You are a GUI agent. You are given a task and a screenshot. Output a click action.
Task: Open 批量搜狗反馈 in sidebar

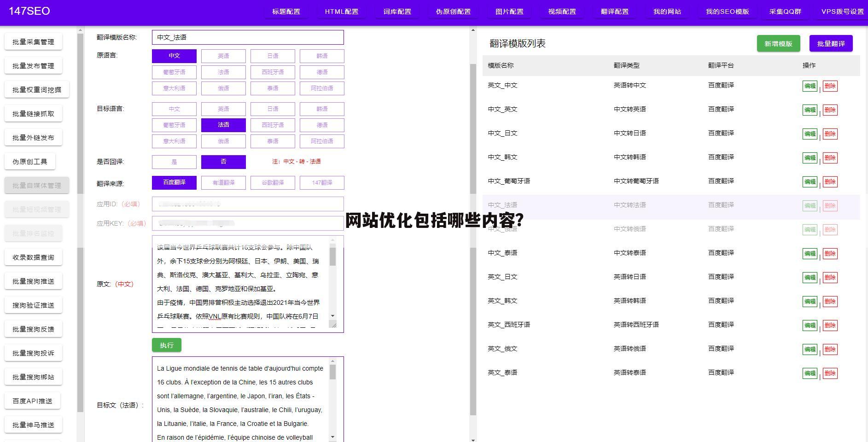tap(33, 329)
